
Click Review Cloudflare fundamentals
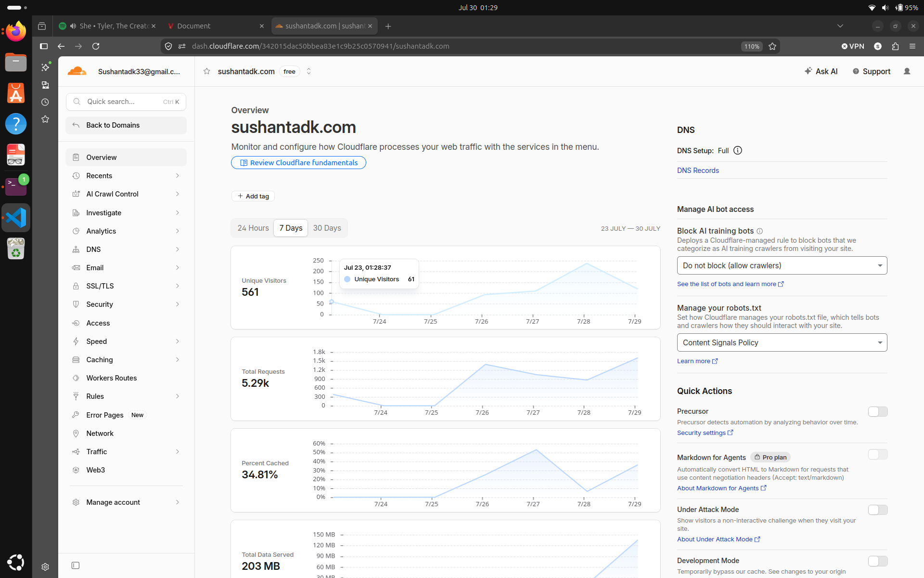(x=298, y=163)
